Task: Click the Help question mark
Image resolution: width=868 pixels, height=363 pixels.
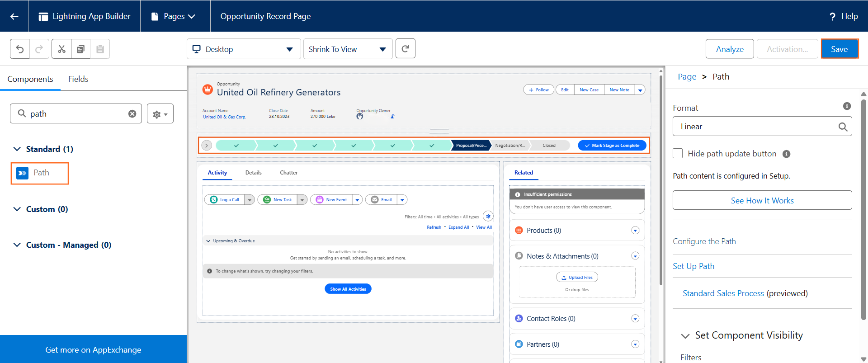Action: 832,16
